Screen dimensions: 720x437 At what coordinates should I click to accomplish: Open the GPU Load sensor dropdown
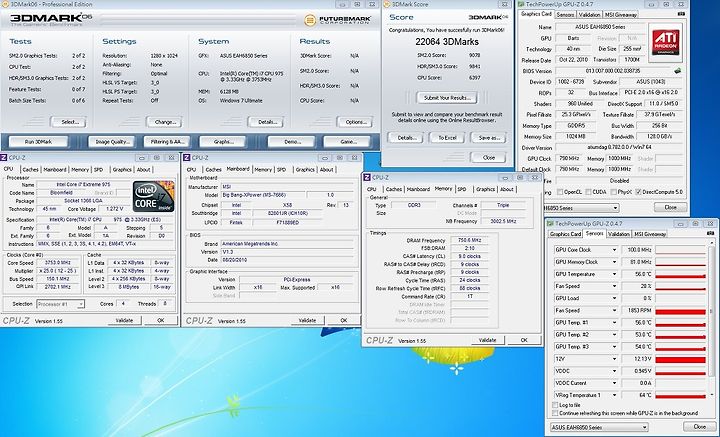(614, 298)
